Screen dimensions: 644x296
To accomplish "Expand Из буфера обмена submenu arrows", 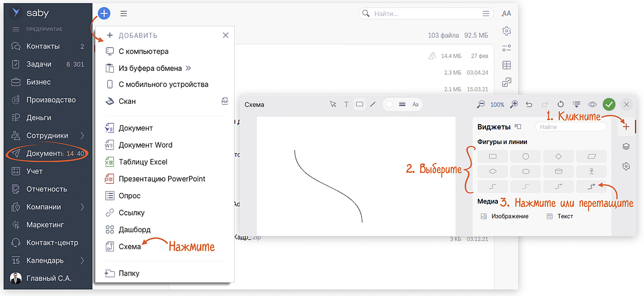I will [188, 68].
